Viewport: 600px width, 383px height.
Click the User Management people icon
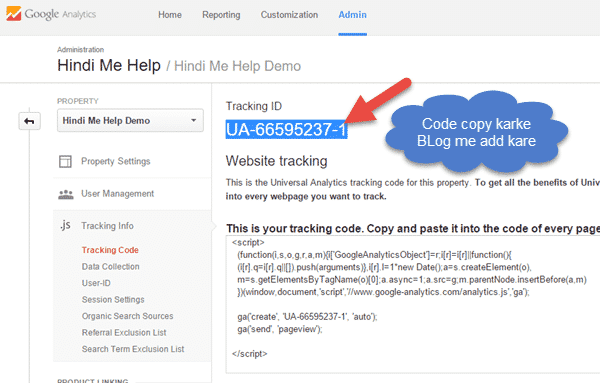tap(66, 194)
